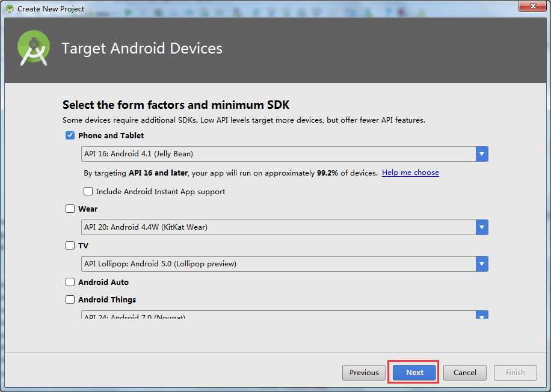The image size is (551, 392).
Task: Check the Wear form factor checkbox
Action: [x=70, y=209]
